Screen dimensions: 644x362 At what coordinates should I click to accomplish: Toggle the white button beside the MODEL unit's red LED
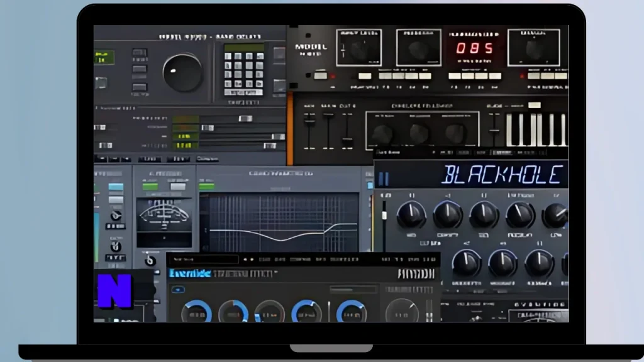click(320, 75)
